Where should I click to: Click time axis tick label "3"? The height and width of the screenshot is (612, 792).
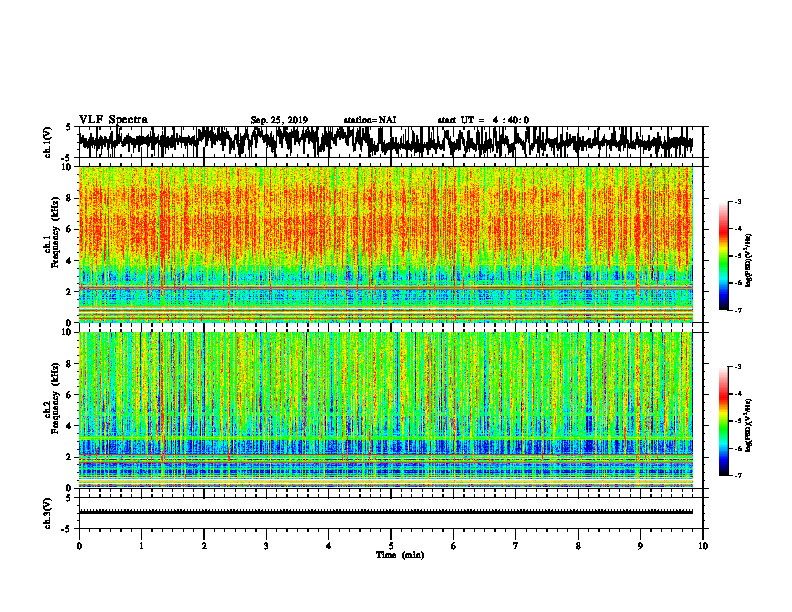[x=266, y=546]
